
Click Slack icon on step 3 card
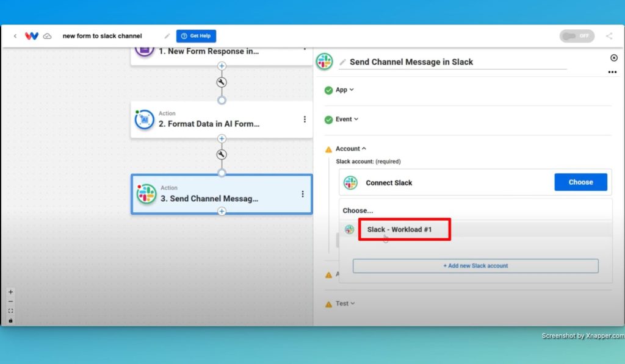[x=146, y=194]
